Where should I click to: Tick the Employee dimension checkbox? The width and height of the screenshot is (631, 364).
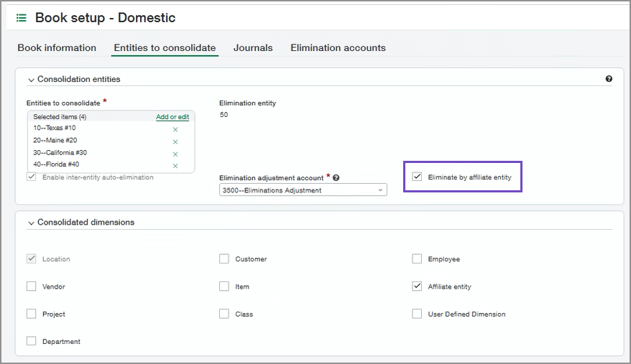[418, 259]
